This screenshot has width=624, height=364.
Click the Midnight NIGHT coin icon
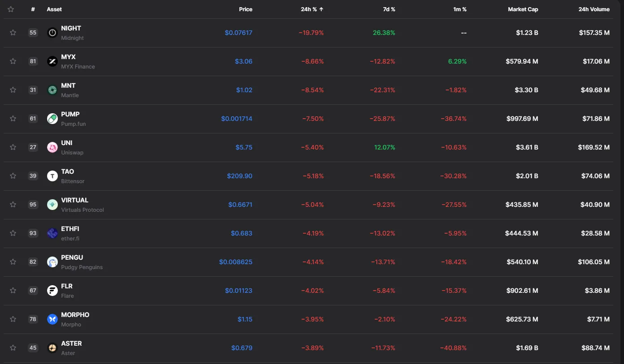pyautogui.click(x=52, y=33)
